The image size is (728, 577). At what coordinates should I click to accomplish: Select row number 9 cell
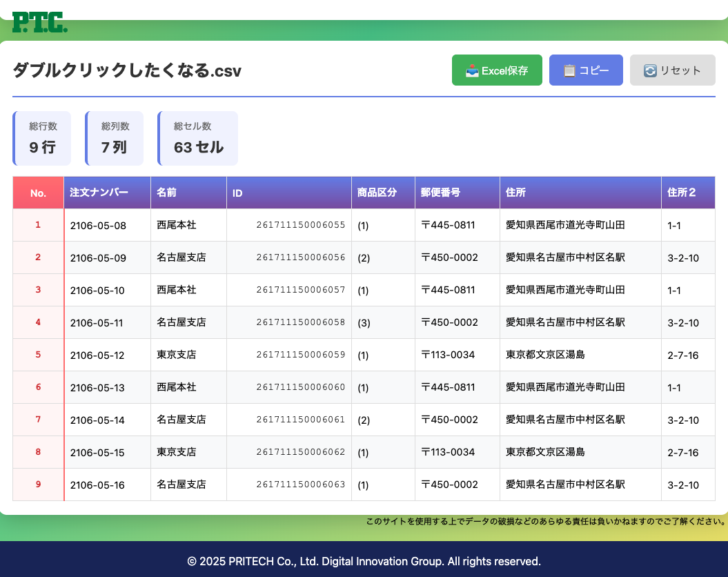pyautogui.click(x=38, y=485)
